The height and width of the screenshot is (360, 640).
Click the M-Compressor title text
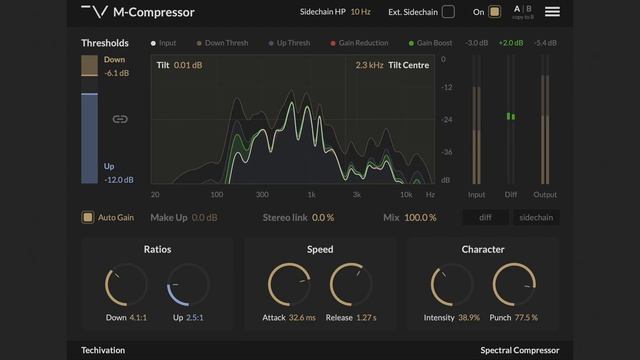point(154,12)
